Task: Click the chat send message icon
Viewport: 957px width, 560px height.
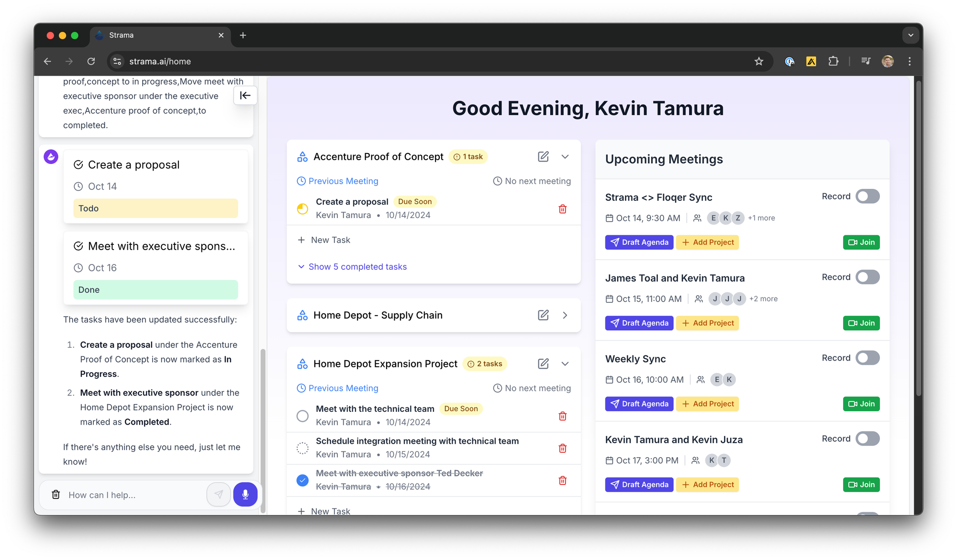Action: click(x=219, y=494)
